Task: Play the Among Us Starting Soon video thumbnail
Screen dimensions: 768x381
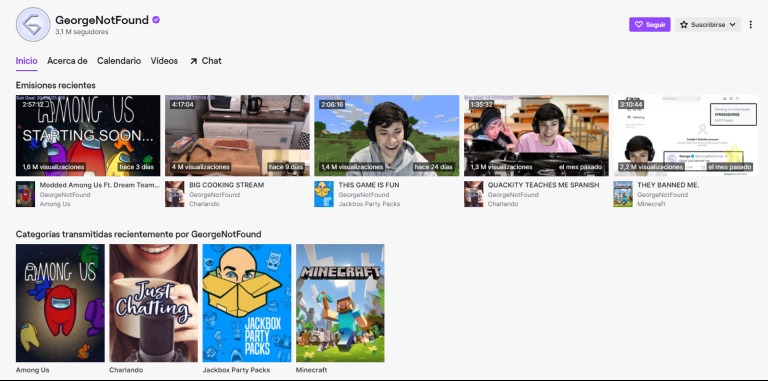Action: pyautogui.click(x=88, y=136)
